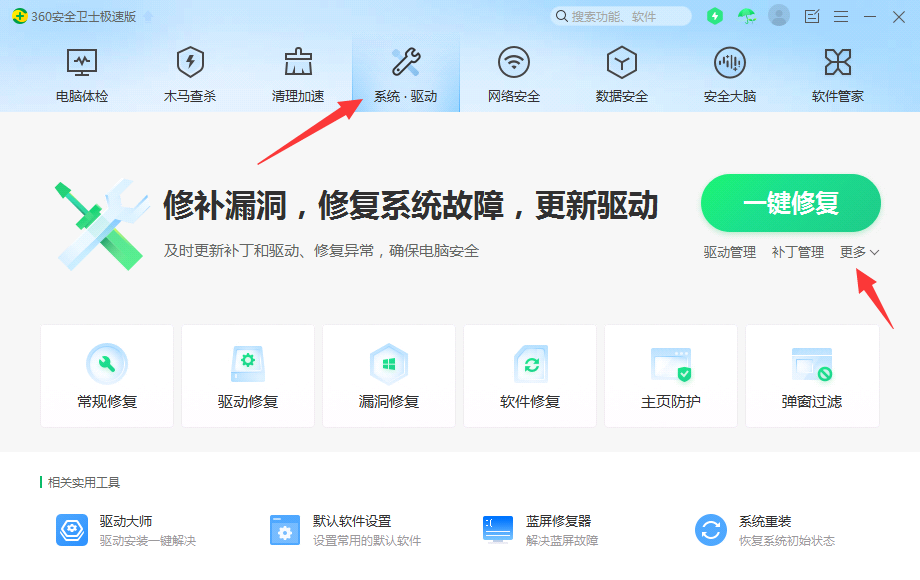Open the 数据安全 hexagon icon

tap(622, 62)
